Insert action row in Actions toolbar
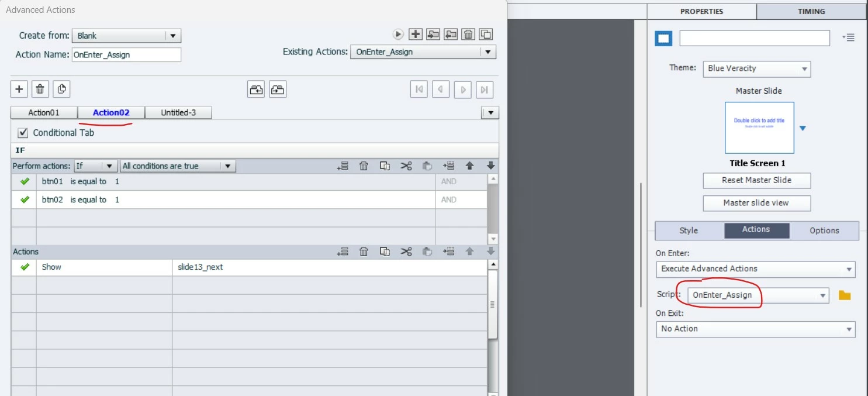868x396 pixels. click(x=448, y=252)
